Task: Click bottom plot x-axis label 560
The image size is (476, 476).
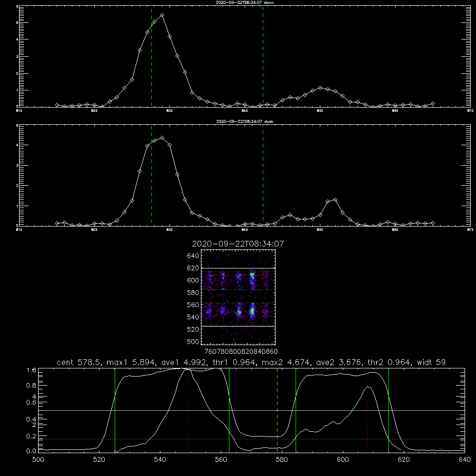Action: coord(221,460)
